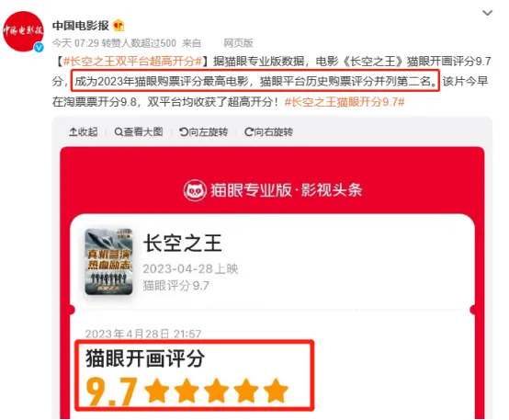Screen dimensions: 509x420
Task: Rotate the image right with 向右旋转
Action: click(269, 131)
